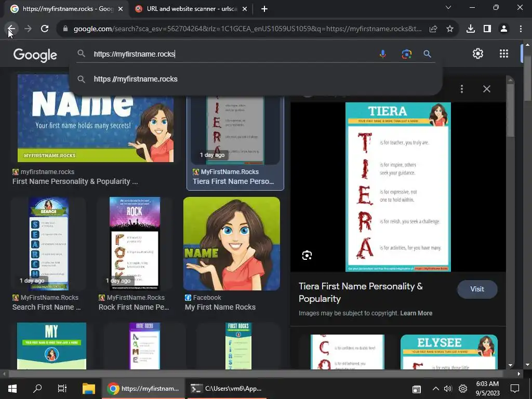Select the Tiera First Name result thumbnail
This screenshot has width=532, height=399.
click(x=235, y=130)
